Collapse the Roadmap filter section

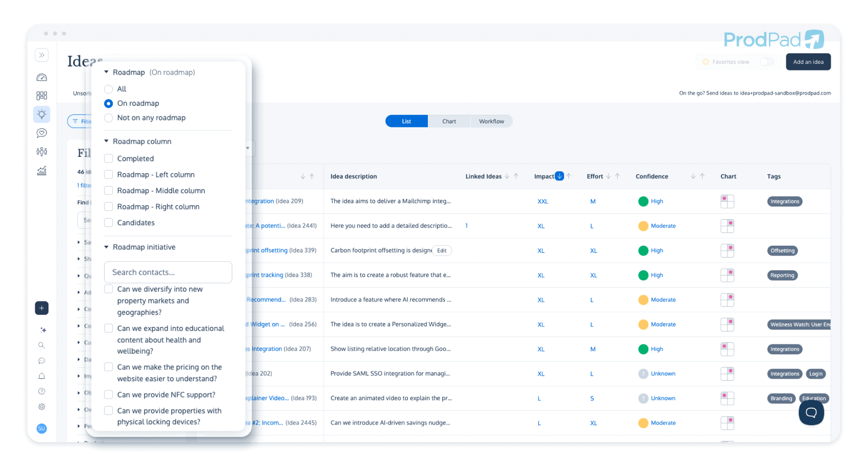tap(106, 72)
